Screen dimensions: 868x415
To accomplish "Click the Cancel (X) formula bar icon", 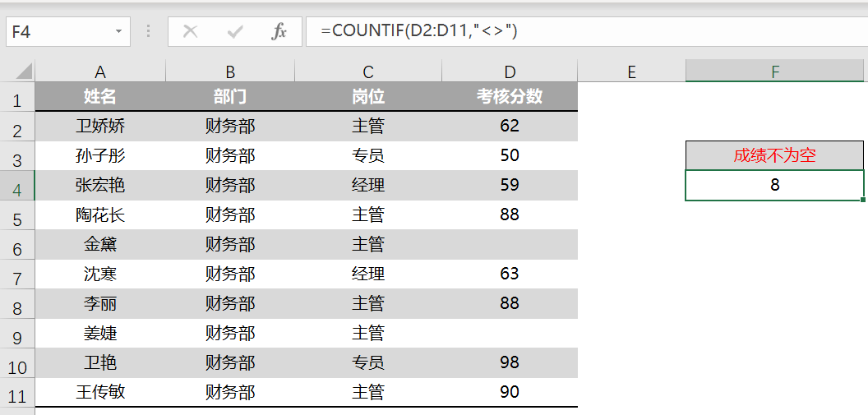I will click(x=191, y=31).
